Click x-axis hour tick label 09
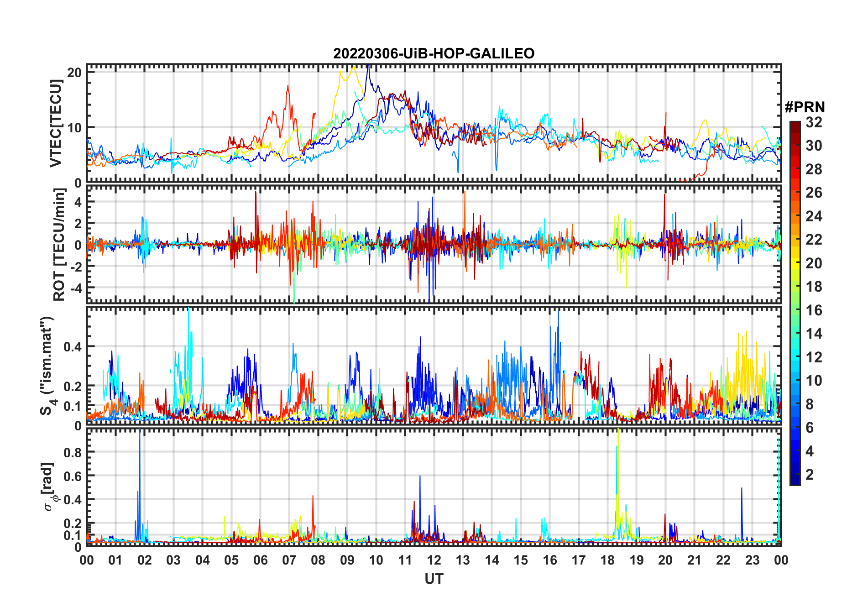 [347, 560]
